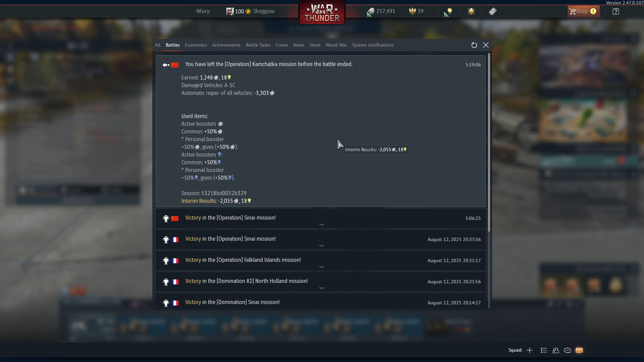
Task: Open the help question mark icon
Action: (x=616, y=11)
